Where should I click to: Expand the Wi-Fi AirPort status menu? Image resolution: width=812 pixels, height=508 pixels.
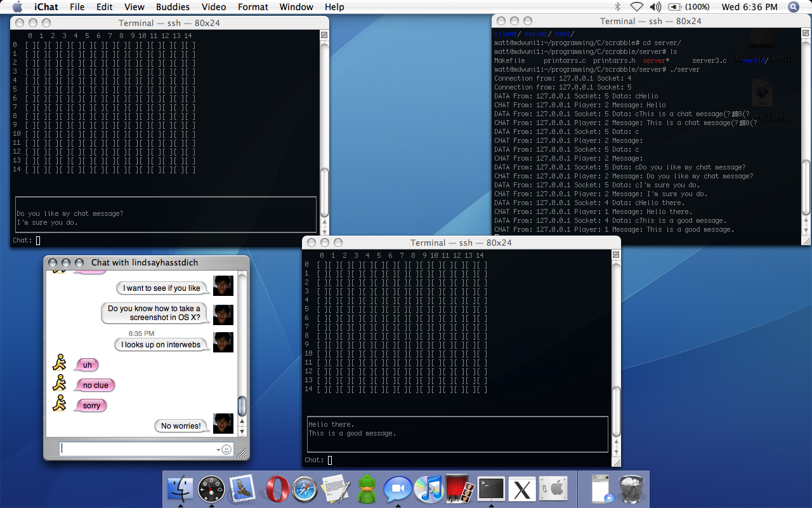point(636,7)
